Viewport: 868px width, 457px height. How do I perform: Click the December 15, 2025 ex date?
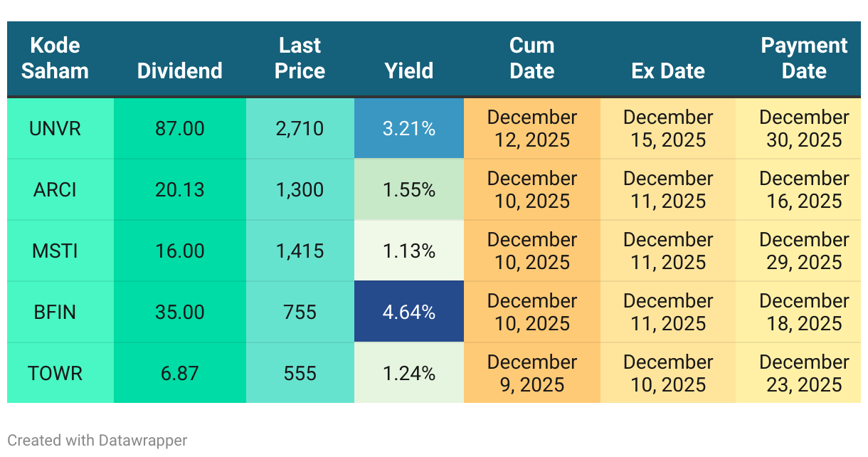(667, 129)
